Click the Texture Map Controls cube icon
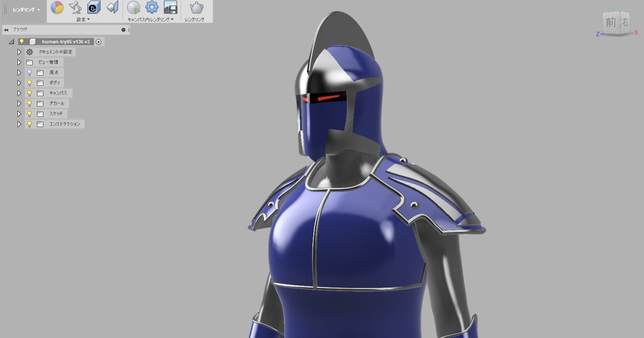 [x=93, y=8]
